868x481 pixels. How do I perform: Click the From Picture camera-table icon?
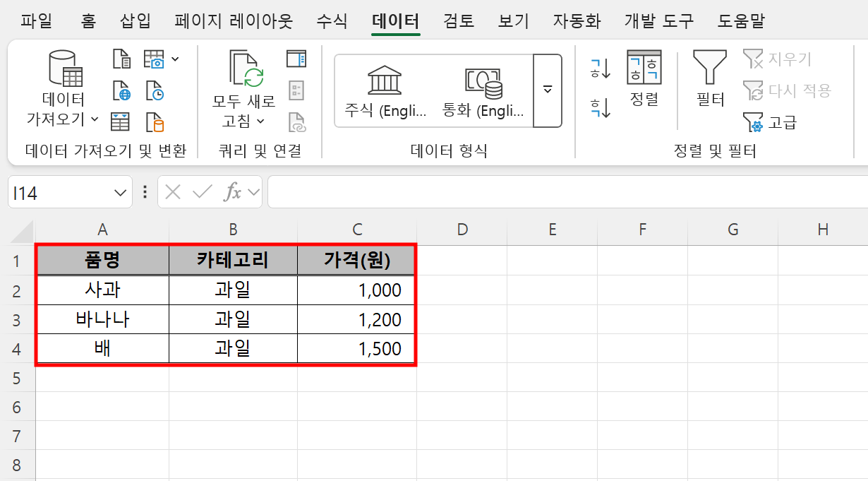click(x=154, y=59)
